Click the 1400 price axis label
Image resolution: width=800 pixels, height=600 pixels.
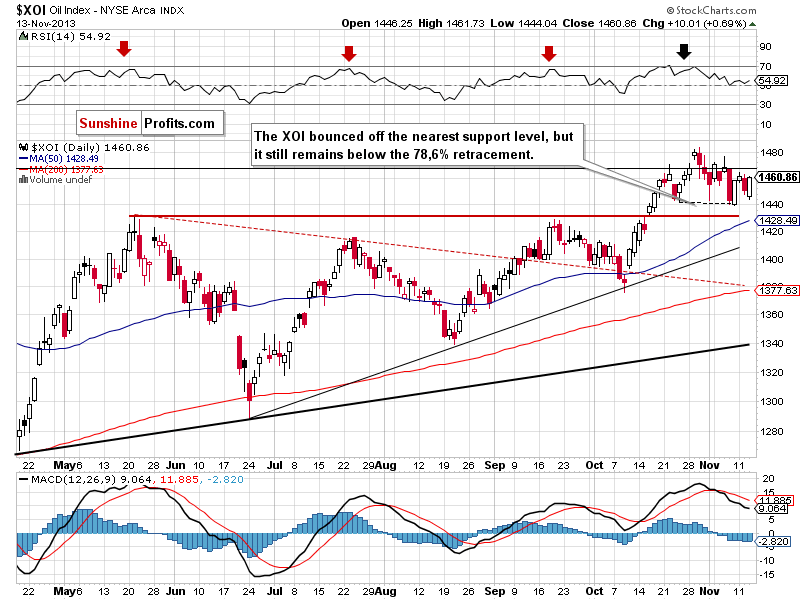(x=771, y=260)
